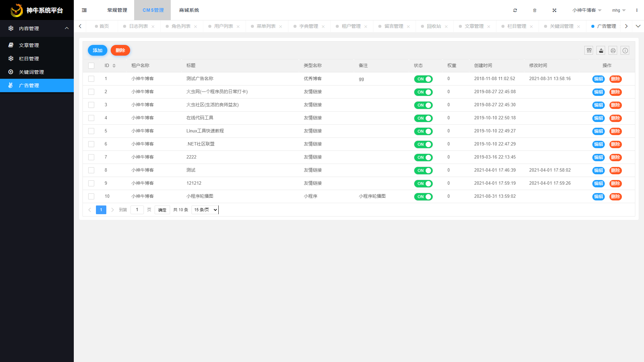Print the table using the printer icon
The height and width of the screenshot is (362, 644).
click(613, 50)
